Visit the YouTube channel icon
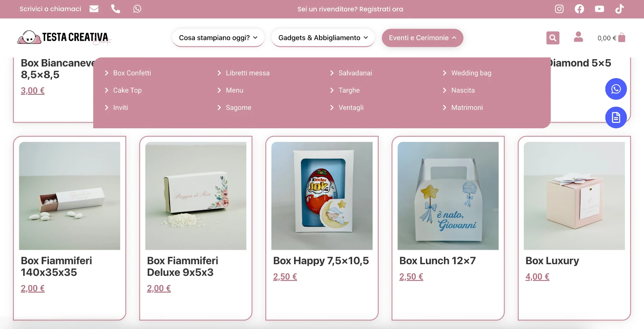This screenshot has height=329, width=644. (x=599, y=9)
